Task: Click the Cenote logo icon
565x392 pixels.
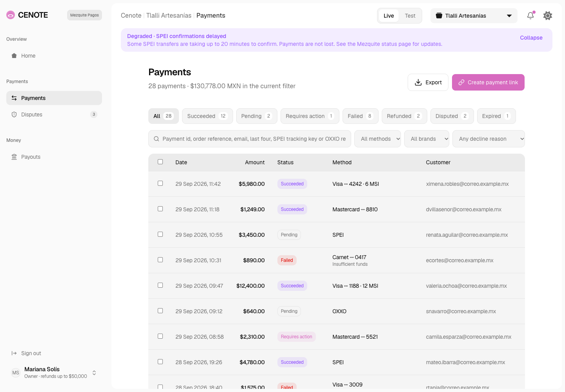Action: [x=11, y=15]
